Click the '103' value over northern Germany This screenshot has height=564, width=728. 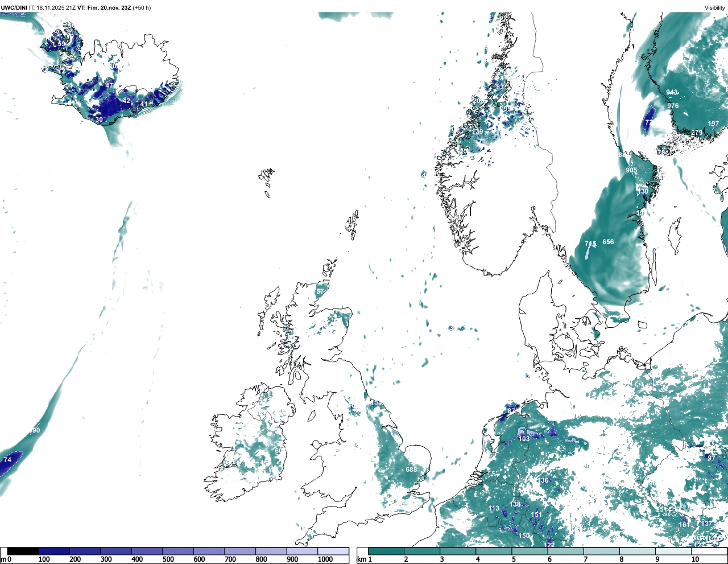[524, 439]
